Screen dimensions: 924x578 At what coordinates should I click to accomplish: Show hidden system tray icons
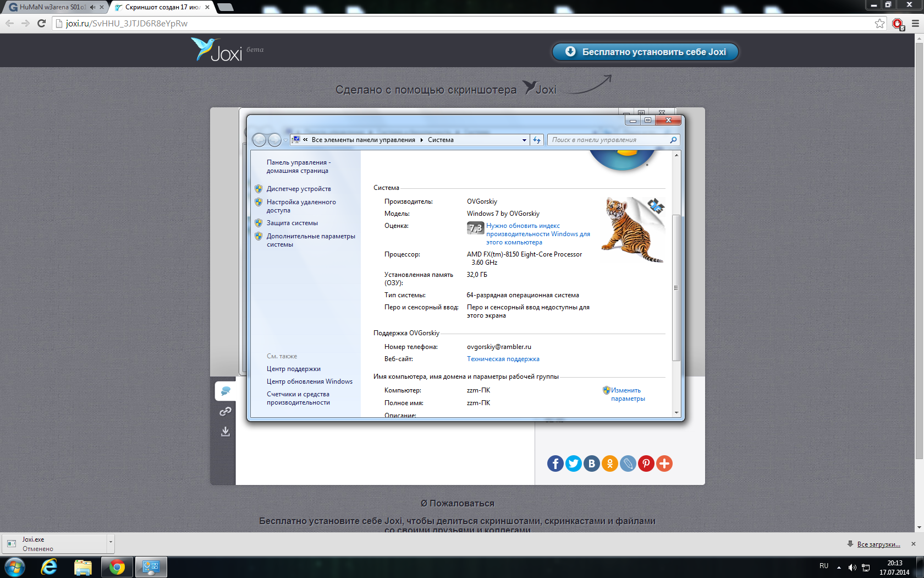[839, 568]
